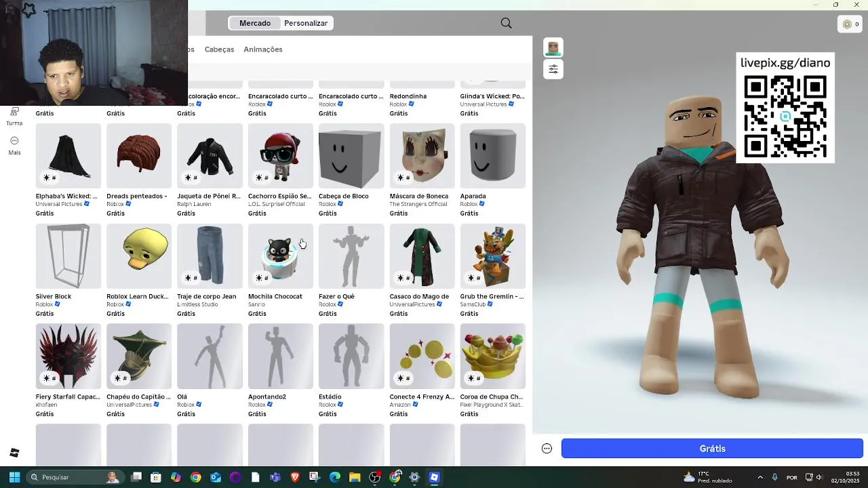
Task: Open the Pixel Playground X Skat creator link
Action: (492, 405)
